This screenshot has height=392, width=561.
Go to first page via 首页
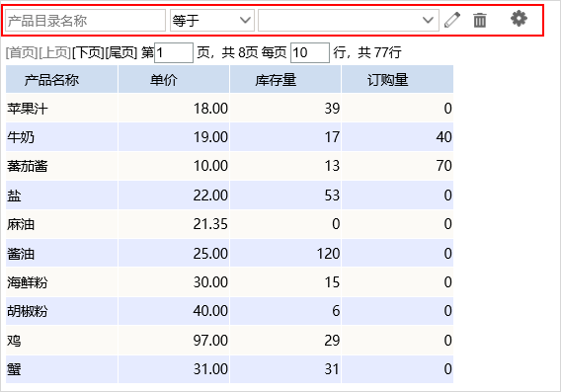coord(22,52)
